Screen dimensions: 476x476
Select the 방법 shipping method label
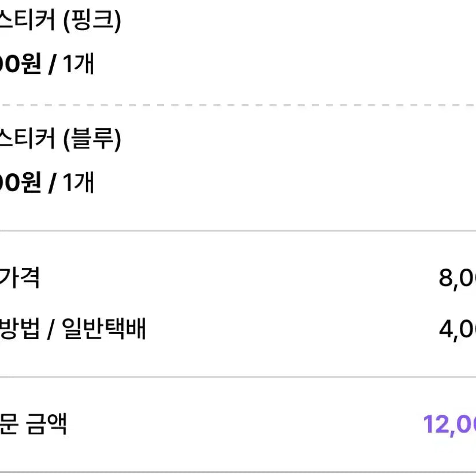click(20, 328)
